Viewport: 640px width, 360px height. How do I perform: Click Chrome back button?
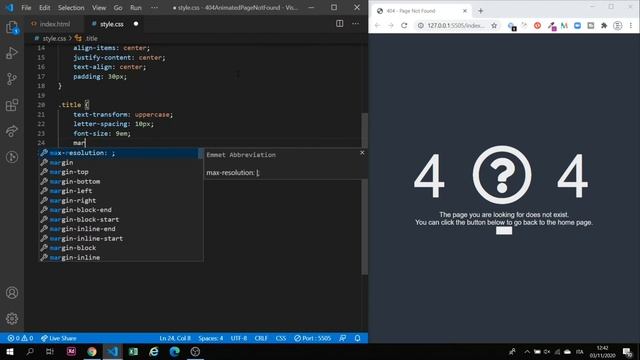(x=377, y=25)
